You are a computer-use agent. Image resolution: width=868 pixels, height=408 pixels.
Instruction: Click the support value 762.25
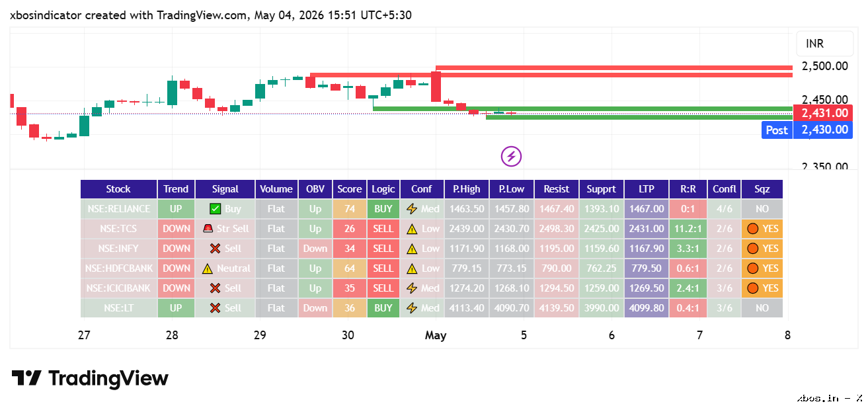point(602,268)
